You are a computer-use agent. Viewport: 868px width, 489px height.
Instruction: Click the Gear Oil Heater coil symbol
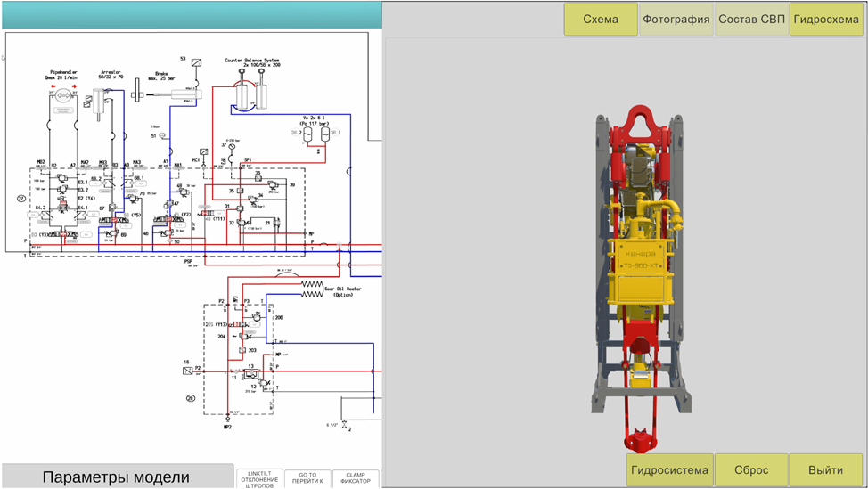(x=312, y=288)
